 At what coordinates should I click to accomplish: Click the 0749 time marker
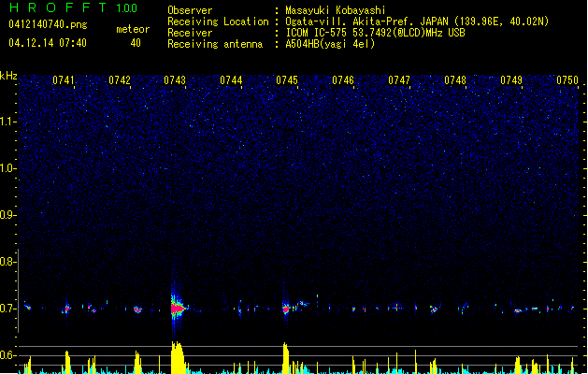511,79
